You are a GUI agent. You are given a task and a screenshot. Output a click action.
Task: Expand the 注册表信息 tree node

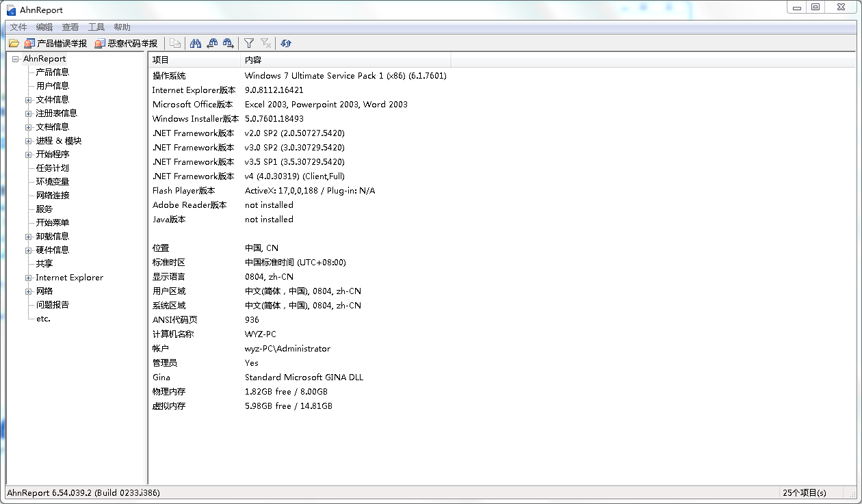(x=27, y=113)
